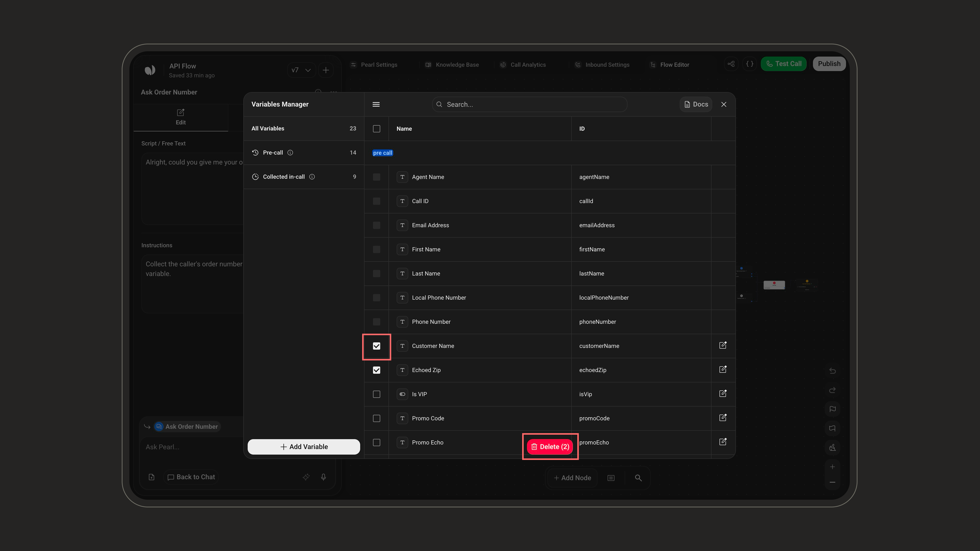
Task: Click the plus icon beside the version selector
Action: coord(326,70)
